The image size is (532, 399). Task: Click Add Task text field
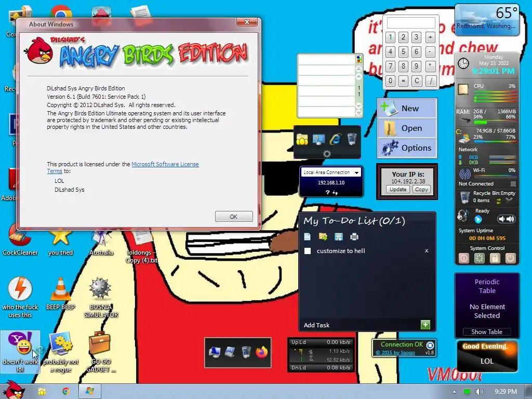click(361, 325)
